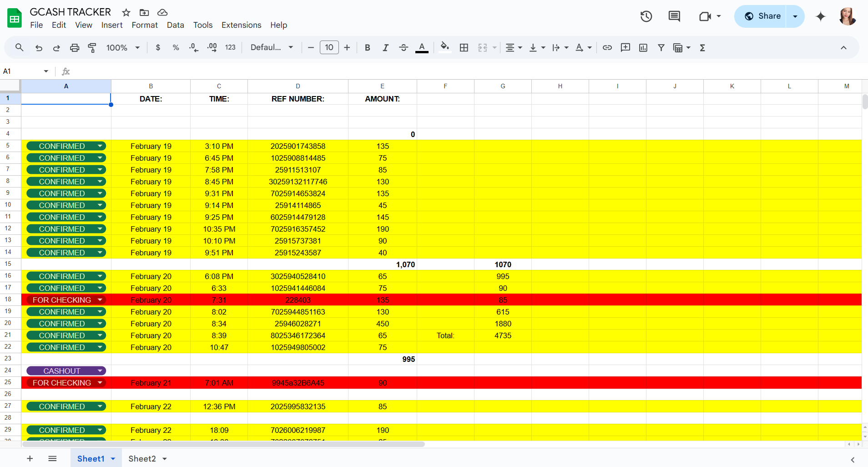The height and width of the screenshot is (467, 868).
Task: Print the spreadsheet
Action: (75, 47)
